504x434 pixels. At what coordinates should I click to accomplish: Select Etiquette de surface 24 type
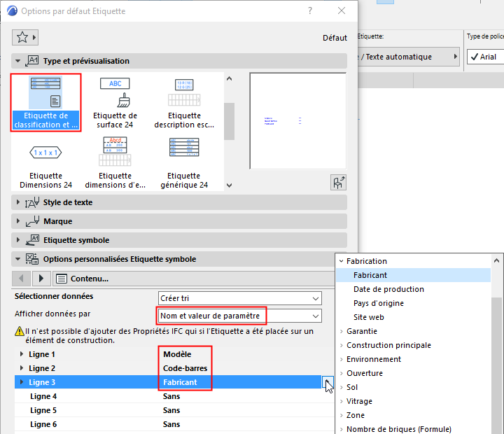(115, 102)
